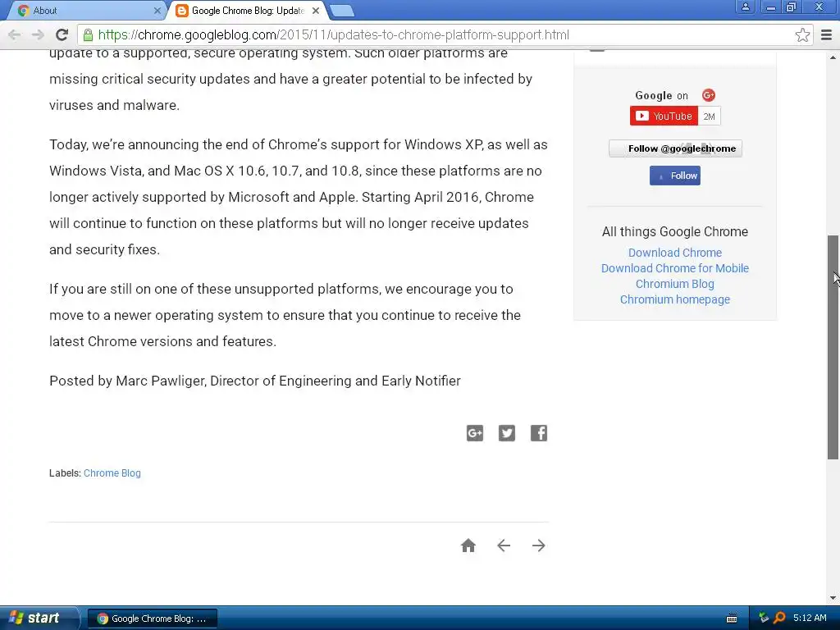
Task: Click the scrollbar up arrow
Action: click(833, 57)
